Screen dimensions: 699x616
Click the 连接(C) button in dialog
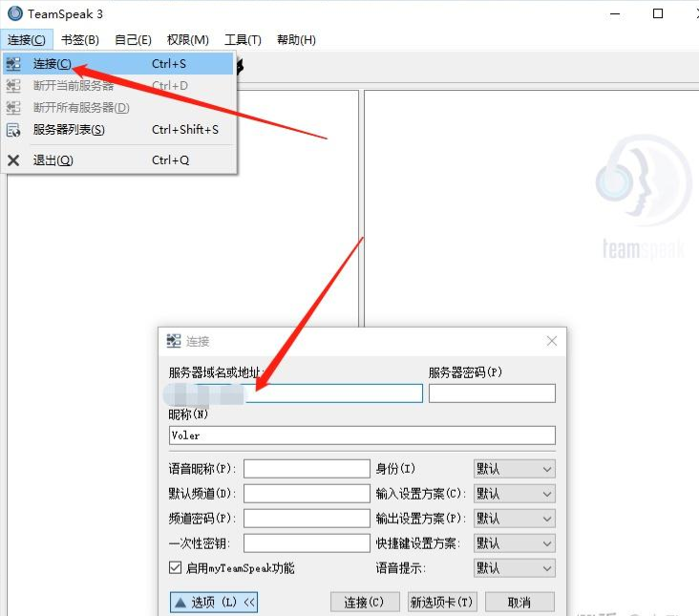coord(364,603)
